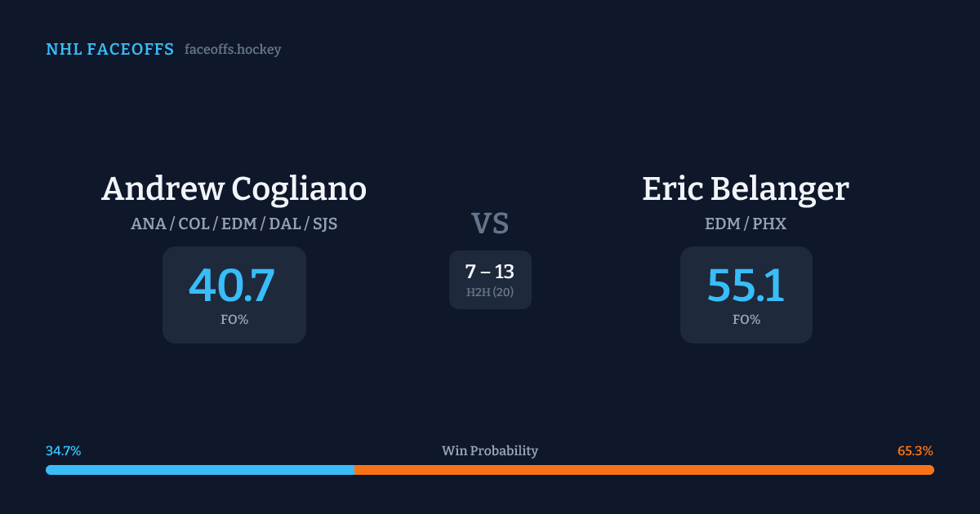
Task: Click the orange segment of probability bar
Action: 644,470
